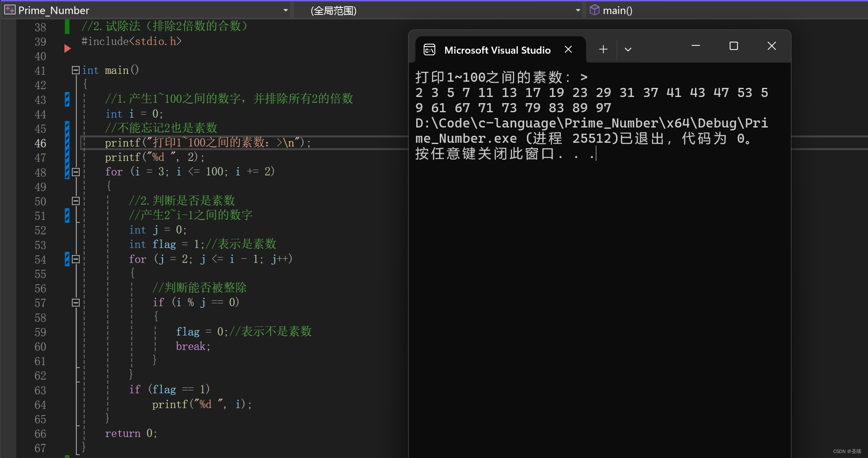Click the comment '//判断能否被整除'

(199, 288)
